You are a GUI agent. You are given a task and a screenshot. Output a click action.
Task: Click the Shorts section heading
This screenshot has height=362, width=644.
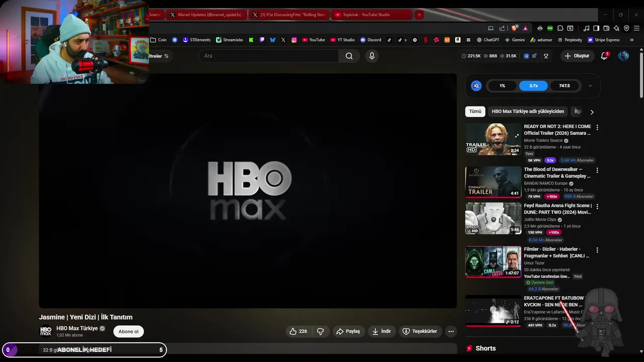tap(486, 348)
